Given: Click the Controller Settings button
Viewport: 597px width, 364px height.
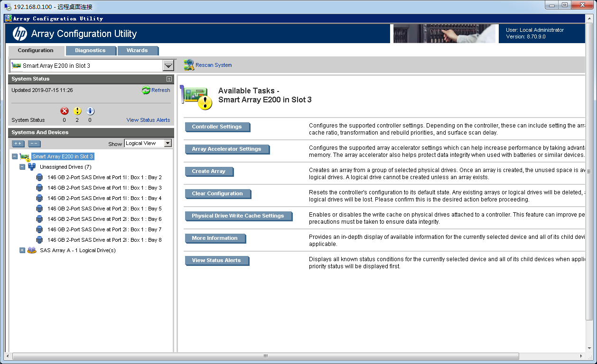Looking at the screenshot, I should coord(217,127).
